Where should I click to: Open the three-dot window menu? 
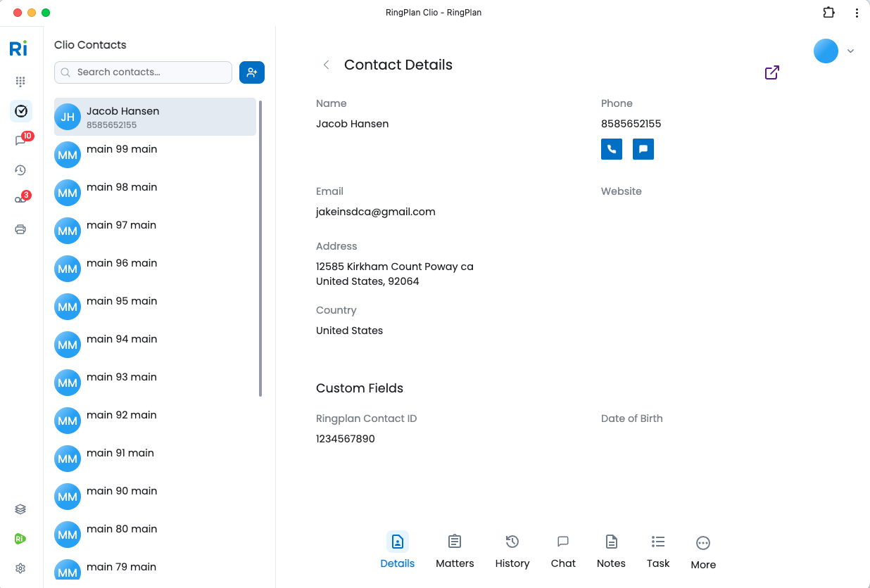click(x=857, y=13)
